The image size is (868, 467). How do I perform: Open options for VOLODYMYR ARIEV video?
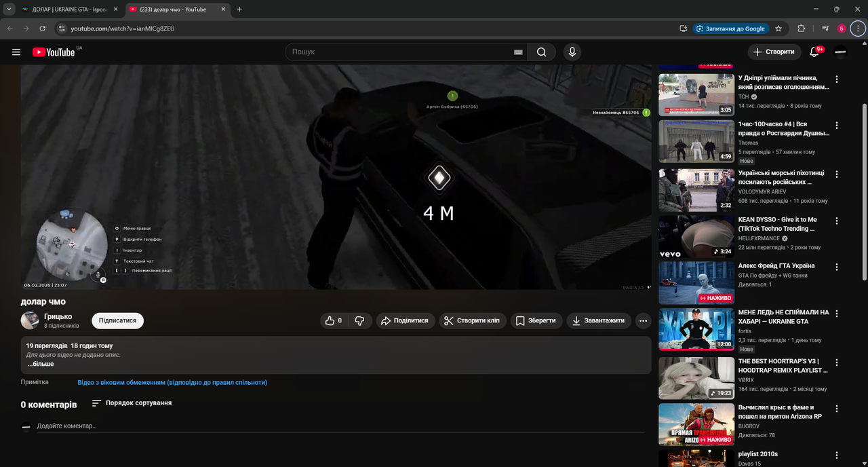pyautogui.click(x=836, y=174)
